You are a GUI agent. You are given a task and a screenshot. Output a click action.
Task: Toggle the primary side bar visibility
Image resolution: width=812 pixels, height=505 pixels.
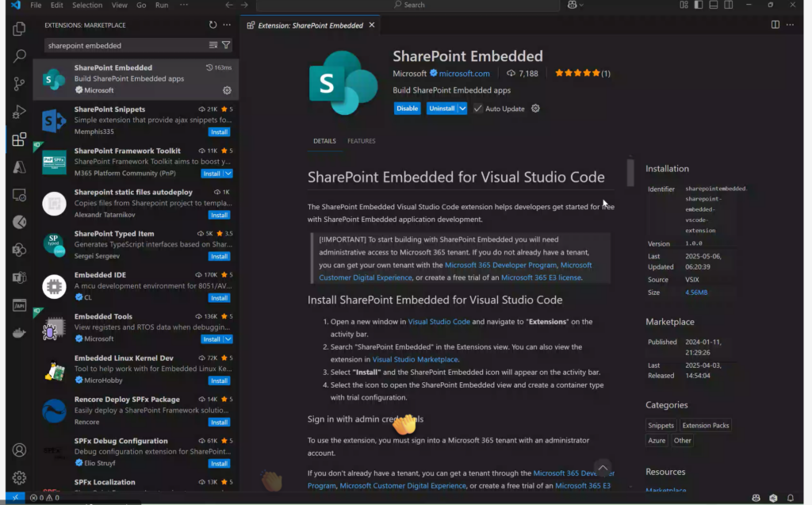699,5
